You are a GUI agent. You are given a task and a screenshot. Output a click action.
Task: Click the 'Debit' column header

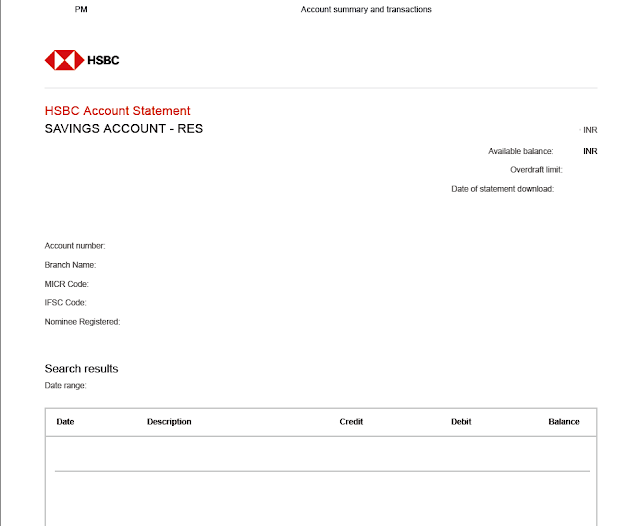pos(461,422)
